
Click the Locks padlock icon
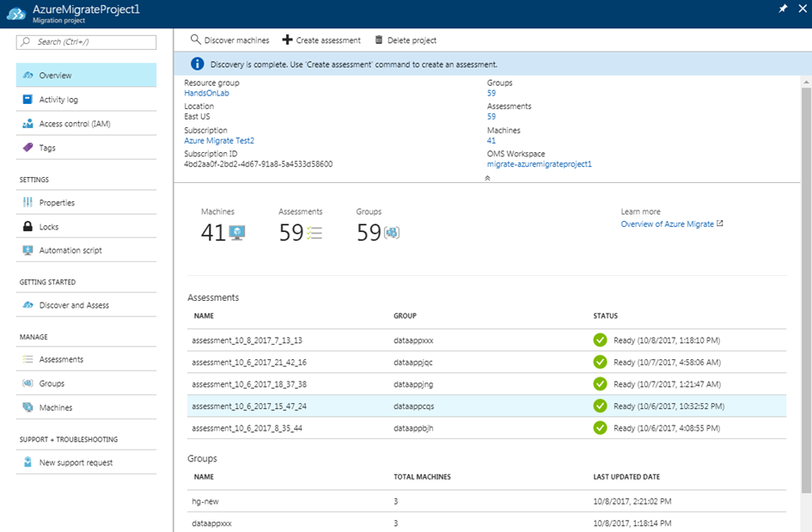click(x=28, y=226)
